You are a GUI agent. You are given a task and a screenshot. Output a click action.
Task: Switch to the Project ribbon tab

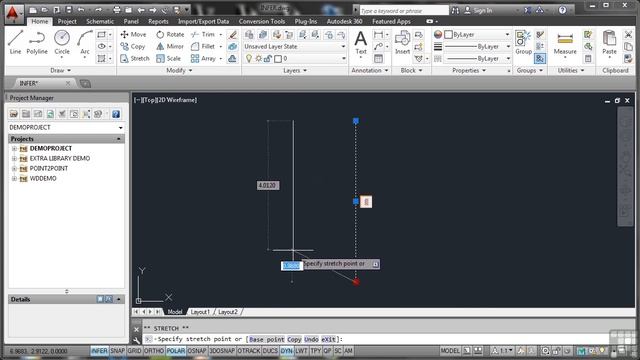click(67, 21)
